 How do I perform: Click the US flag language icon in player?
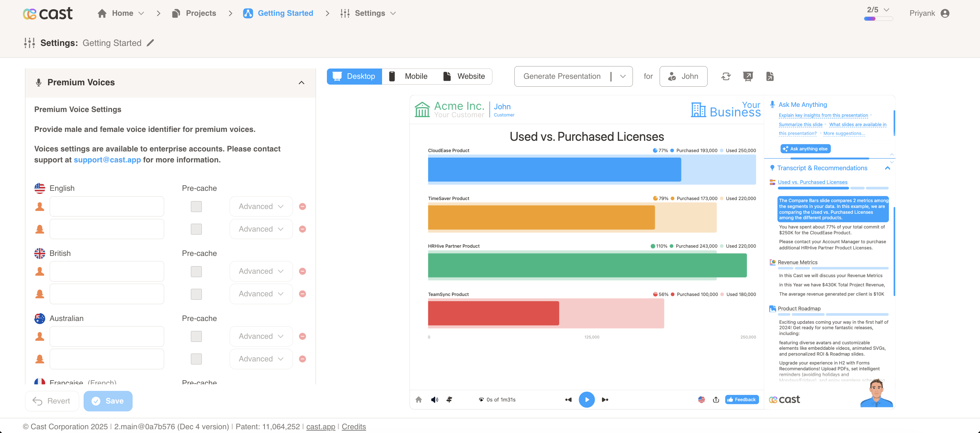[x=701, y=399]
